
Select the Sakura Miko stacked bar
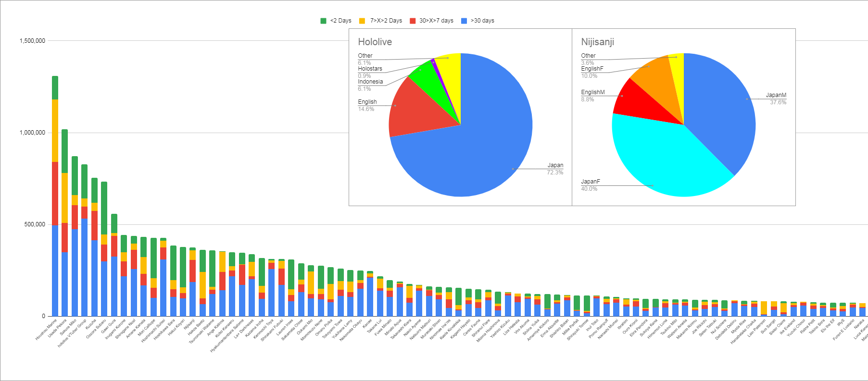75,236
